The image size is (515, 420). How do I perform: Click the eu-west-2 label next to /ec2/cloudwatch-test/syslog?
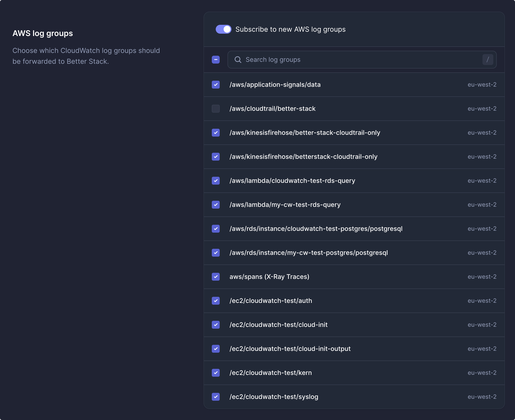(482, 397)
